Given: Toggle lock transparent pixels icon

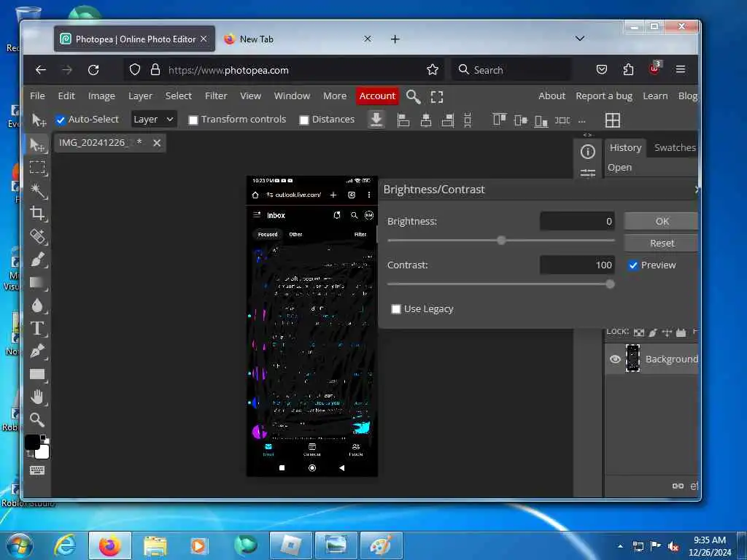Looking at the screenshot, I should [639, 332].
